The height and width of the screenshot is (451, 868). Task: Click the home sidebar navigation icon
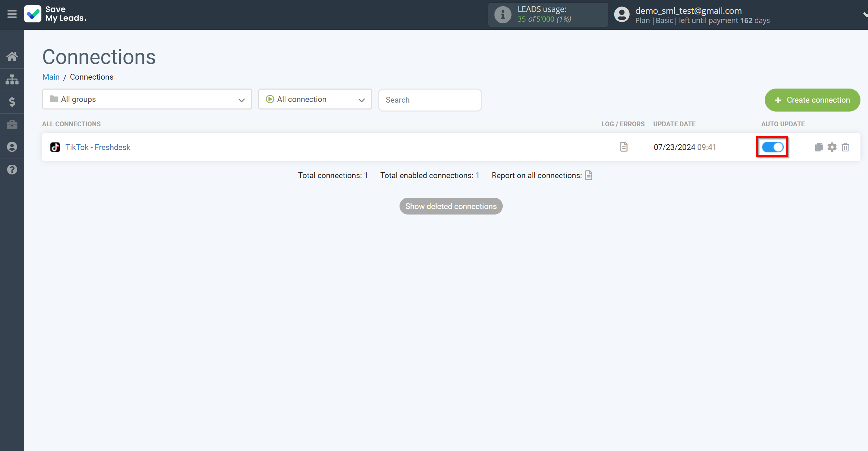coord(12,57)
